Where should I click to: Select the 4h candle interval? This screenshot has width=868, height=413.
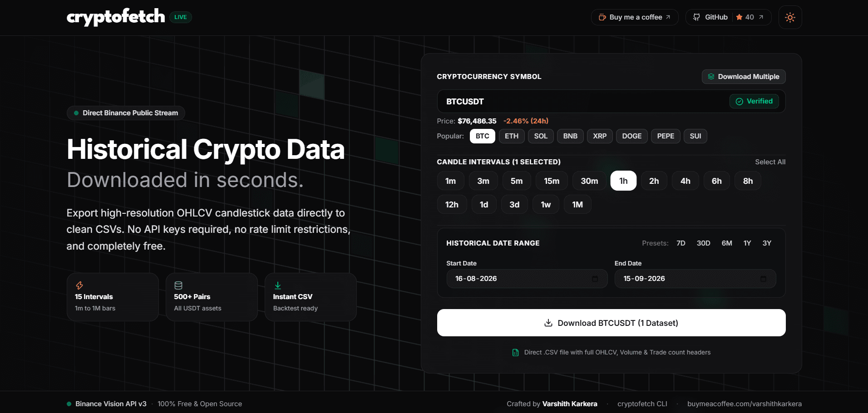pyautogui.click(x=685, y=181)
